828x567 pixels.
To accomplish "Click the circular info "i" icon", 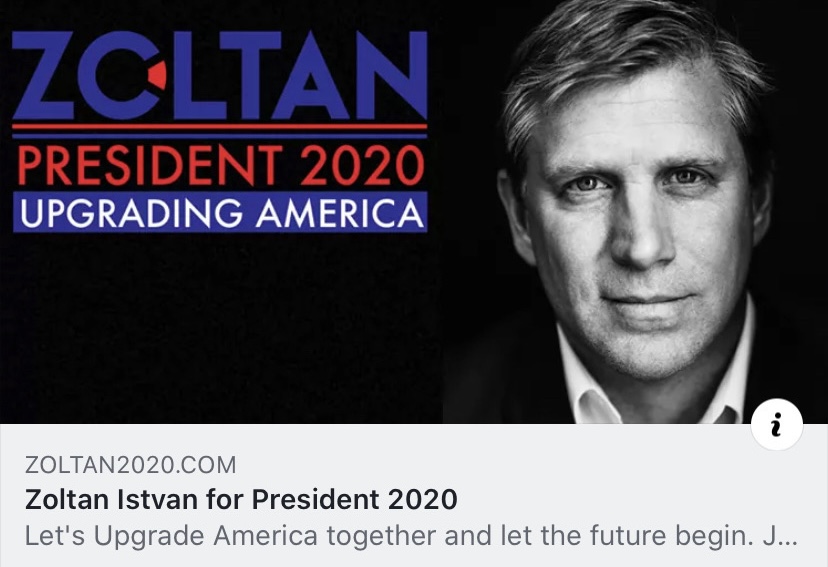I will (777, 425).
